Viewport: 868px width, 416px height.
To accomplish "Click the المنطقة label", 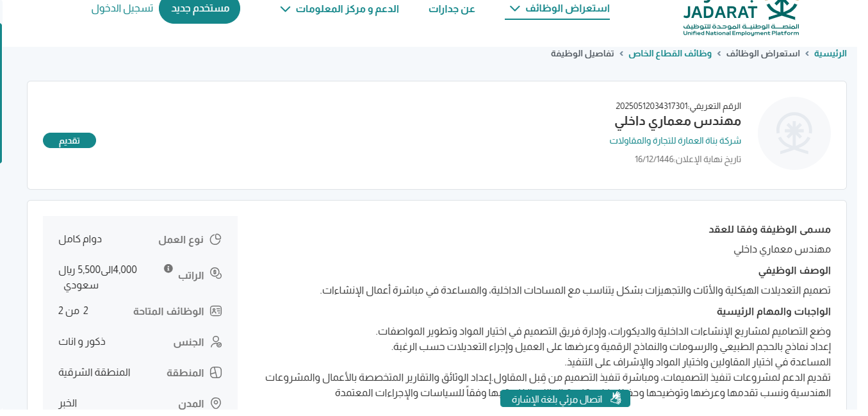I will [186, 373].
